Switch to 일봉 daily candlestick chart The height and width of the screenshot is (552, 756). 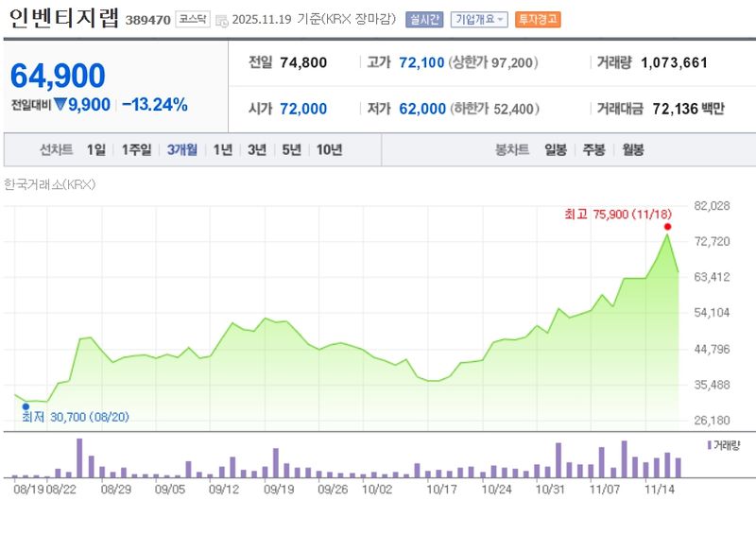point(556,149)
